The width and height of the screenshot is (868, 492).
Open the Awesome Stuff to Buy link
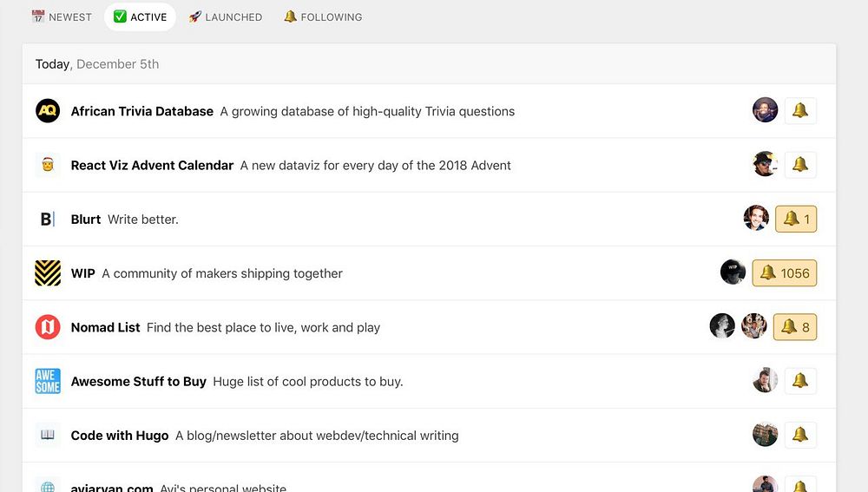click(139, 381)
